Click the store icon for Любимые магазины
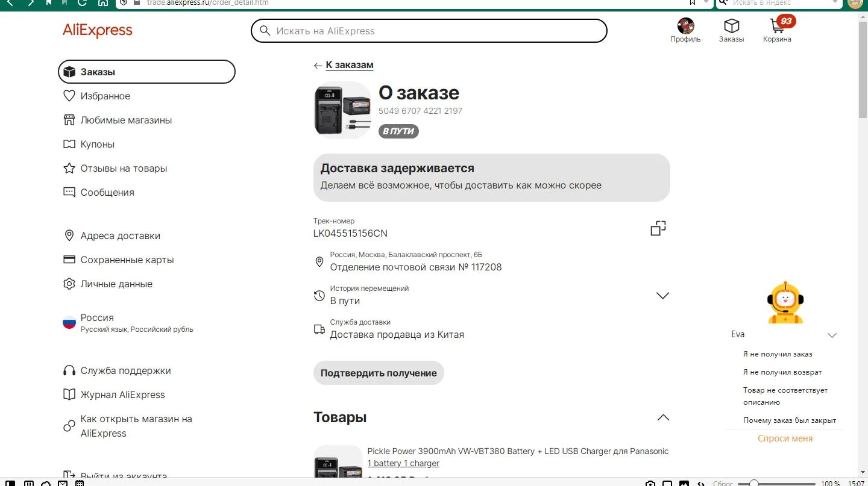This screenshot has height=486, width=868. tap(69, 120)
